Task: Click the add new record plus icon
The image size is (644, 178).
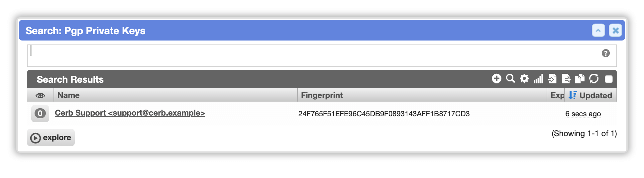Action: point(496,79)
